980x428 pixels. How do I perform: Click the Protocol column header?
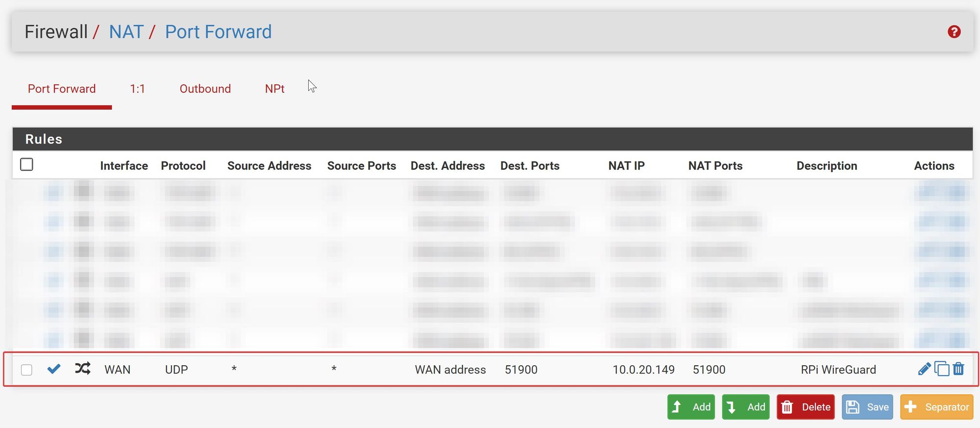[x=183, y=166]
